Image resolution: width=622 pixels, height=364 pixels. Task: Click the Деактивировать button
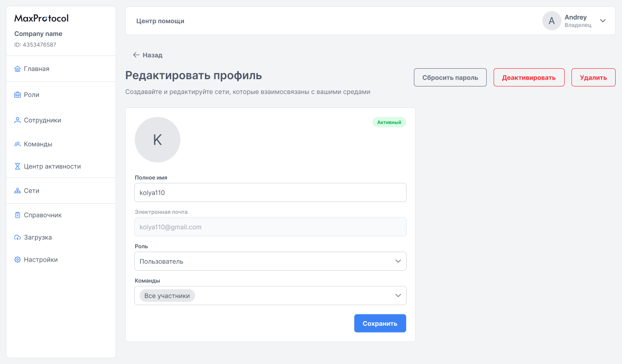click(529, 77)
